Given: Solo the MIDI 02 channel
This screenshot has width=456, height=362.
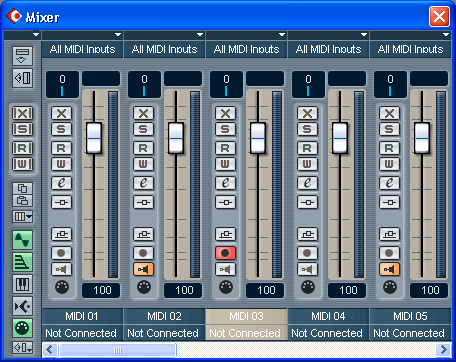Looking at the screenshot, I should 143,129.
